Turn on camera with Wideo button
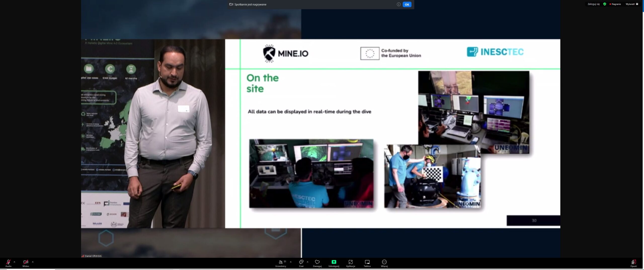 26,263
